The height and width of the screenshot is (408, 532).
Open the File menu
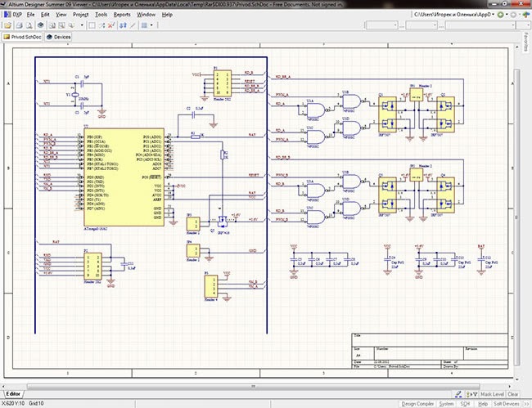[30, 15]
